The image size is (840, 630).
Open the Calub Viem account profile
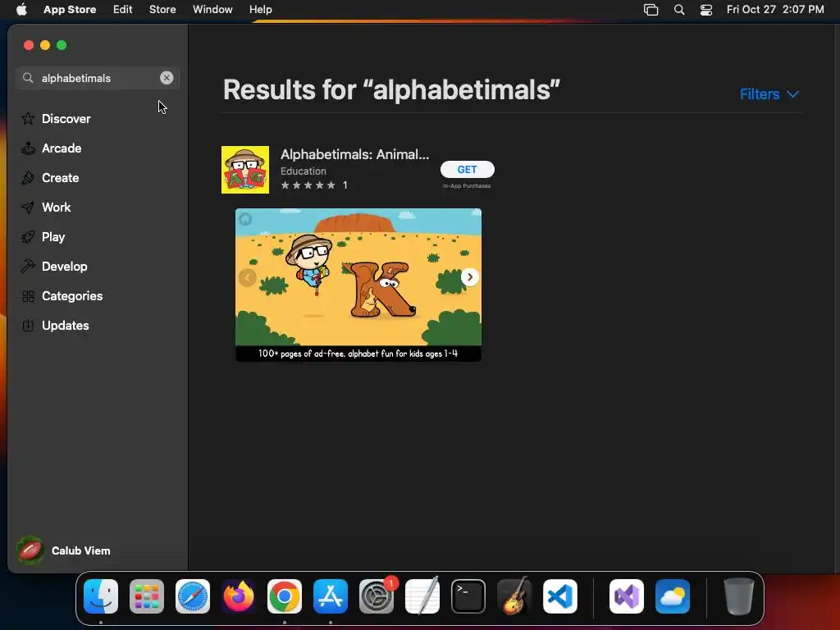point(64,550)
